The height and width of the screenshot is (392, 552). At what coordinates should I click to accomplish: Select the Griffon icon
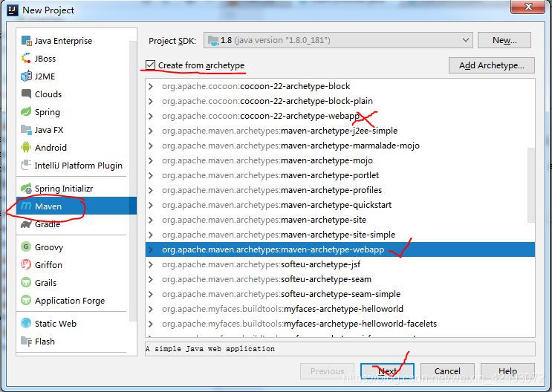pos(26,264)
